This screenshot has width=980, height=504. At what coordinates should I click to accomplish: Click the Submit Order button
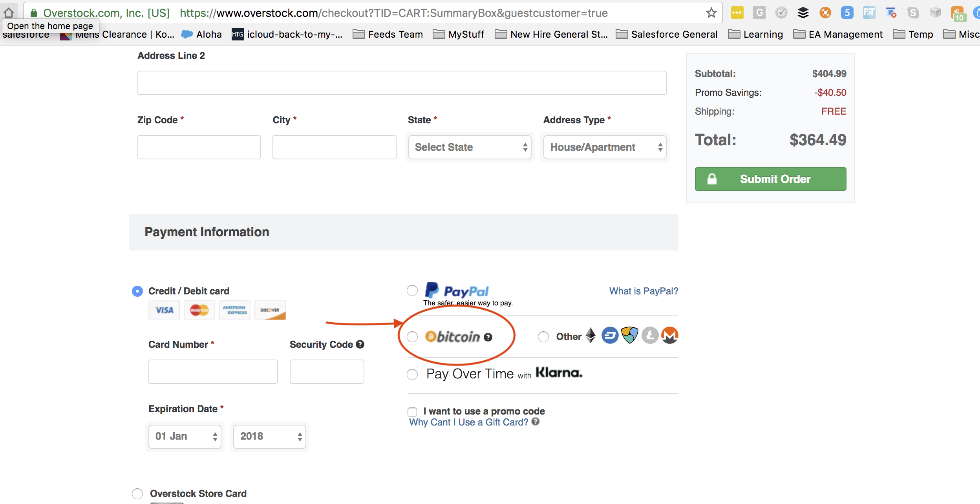coord(770,179)
